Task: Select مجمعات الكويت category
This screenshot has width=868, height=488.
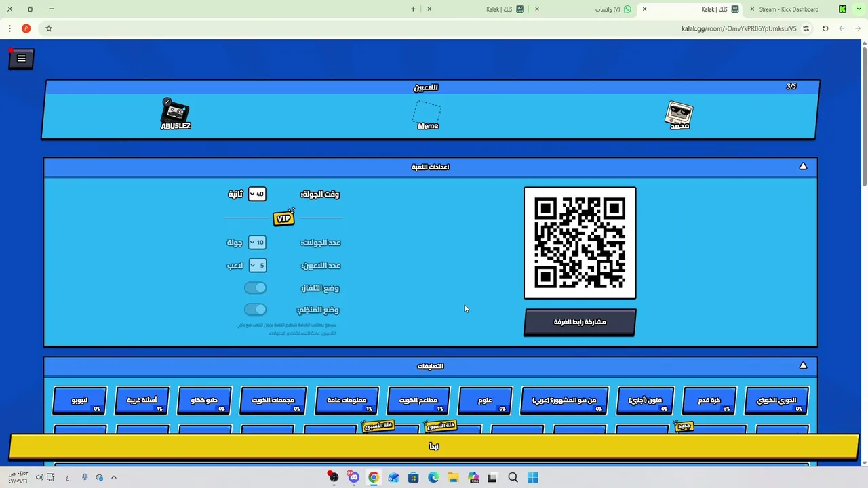Action: [x=273, y=401]
